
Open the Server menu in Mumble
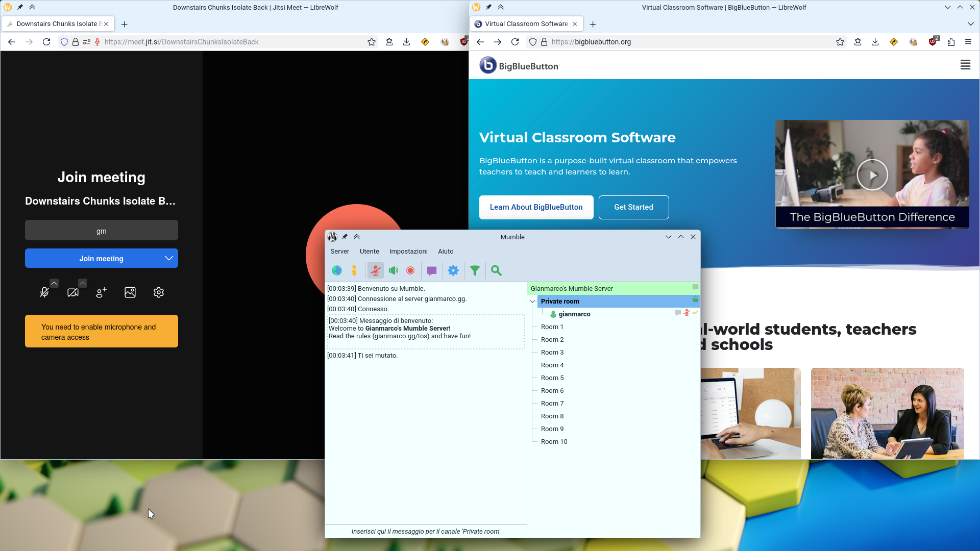tap(339, 252)
